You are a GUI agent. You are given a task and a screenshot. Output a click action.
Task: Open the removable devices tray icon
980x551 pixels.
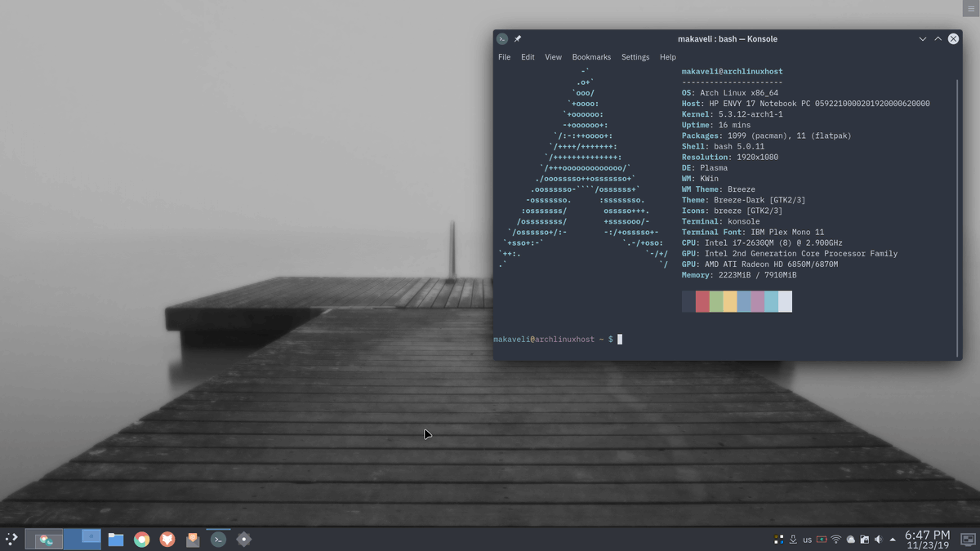pos(864,540)
